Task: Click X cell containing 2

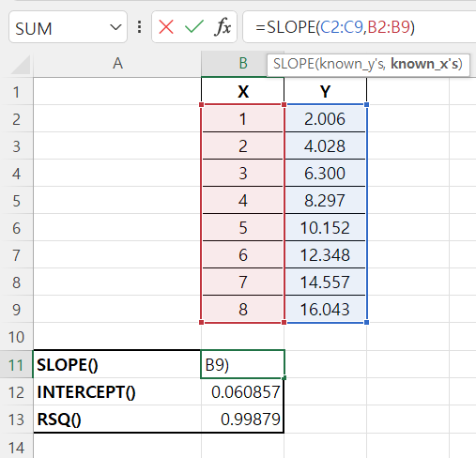Action: pyautogui.click(x=243, y=146)
